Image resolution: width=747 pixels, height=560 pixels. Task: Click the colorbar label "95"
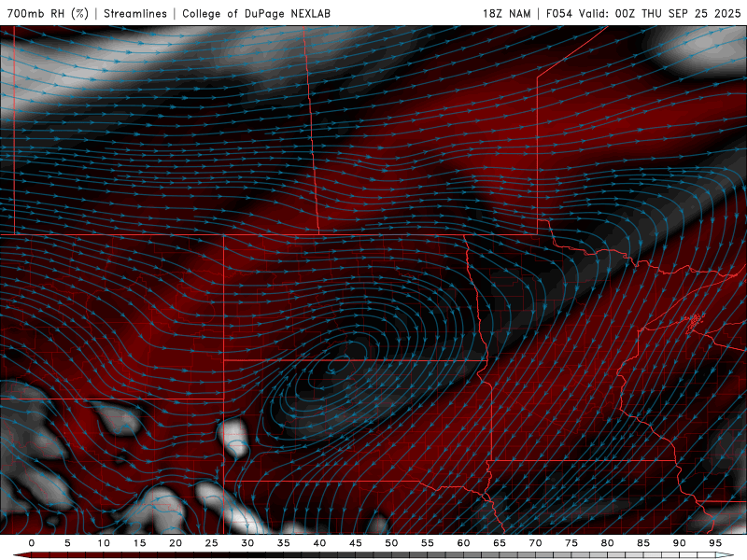(x=715, y=543)
